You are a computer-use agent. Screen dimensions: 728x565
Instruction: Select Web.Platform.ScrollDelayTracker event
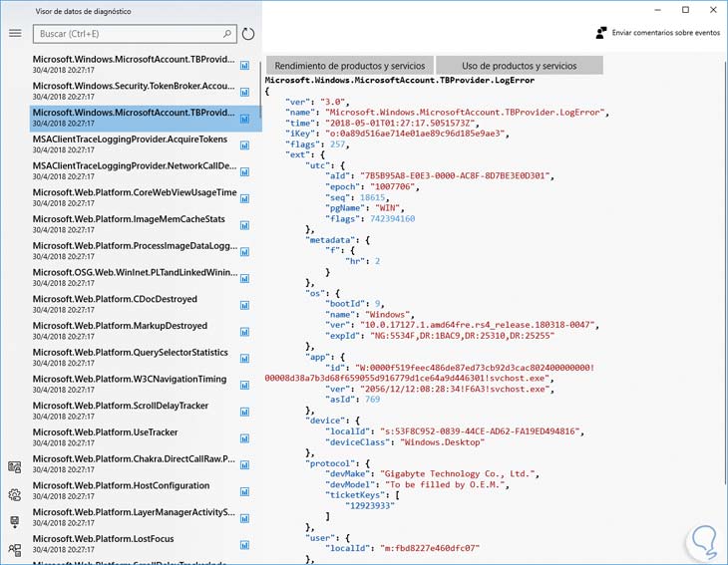pyautogui.click(x=146, y=411)
